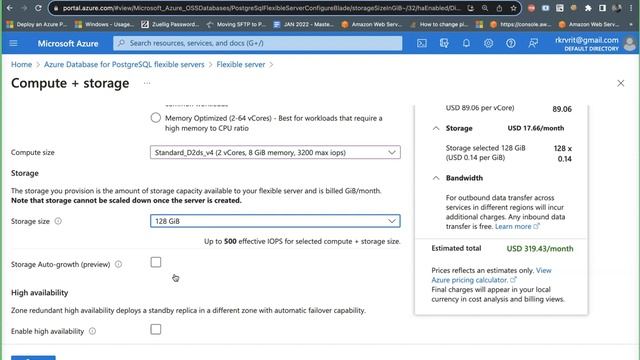Open the ellipsis menu beside Compute + storage
640x360 pixels.
click(x=147, y=83)
